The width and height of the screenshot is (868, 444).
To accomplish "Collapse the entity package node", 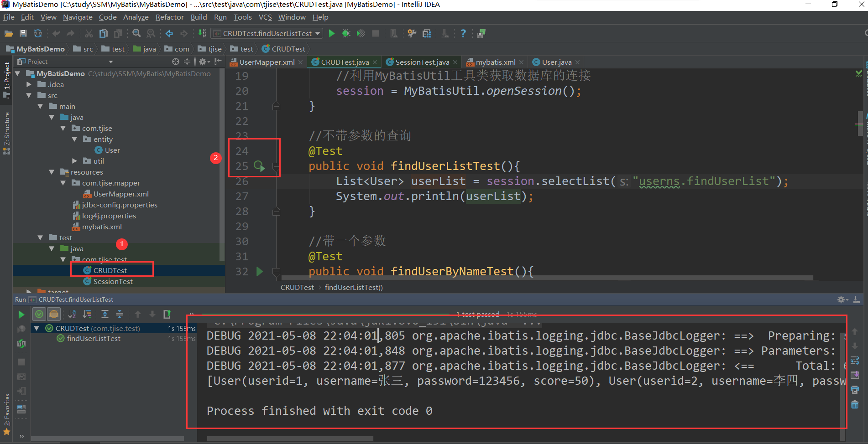I will (x=74, y=139).
